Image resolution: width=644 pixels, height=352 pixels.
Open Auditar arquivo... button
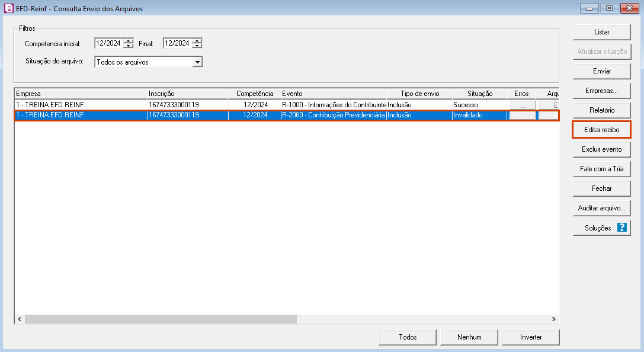coord(602,208)
